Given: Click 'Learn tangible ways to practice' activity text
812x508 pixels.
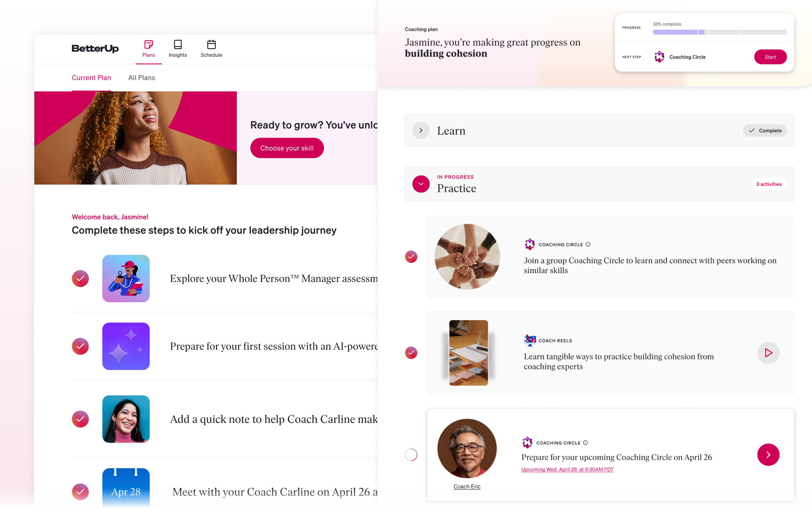Looking at the screenshot, I should (x=619, y=362).
